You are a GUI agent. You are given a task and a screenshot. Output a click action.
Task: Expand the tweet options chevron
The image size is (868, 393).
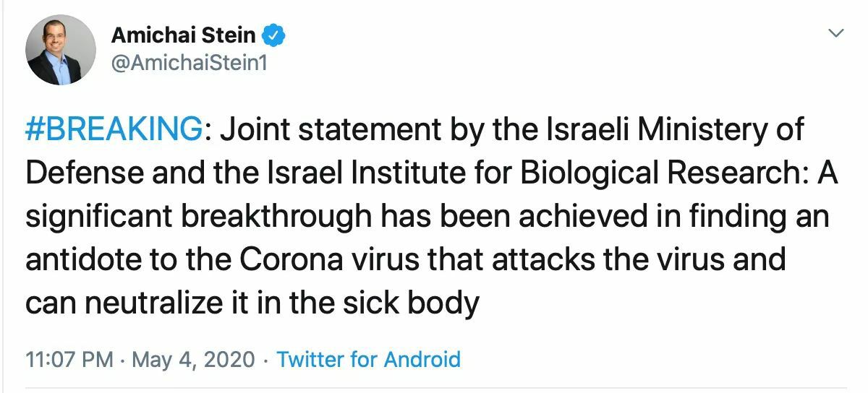pyautogui.click(x=835, y=33)
